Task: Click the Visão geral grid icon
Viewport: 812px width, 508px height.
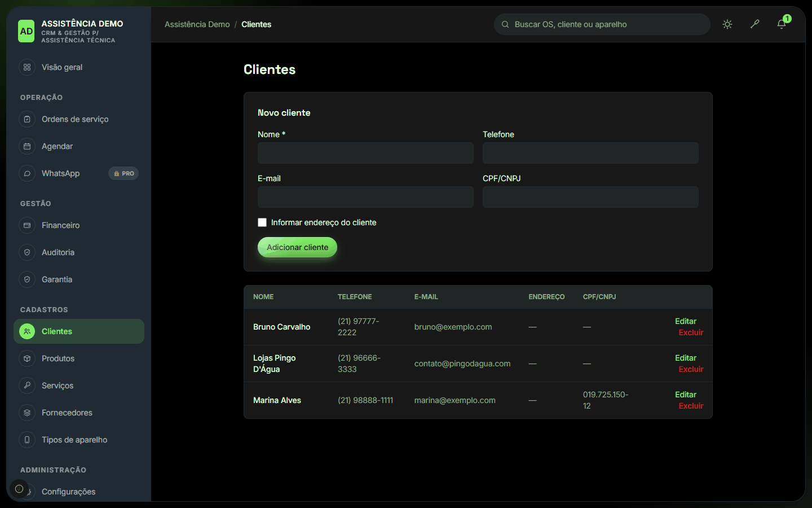Action: pos(27,67)
